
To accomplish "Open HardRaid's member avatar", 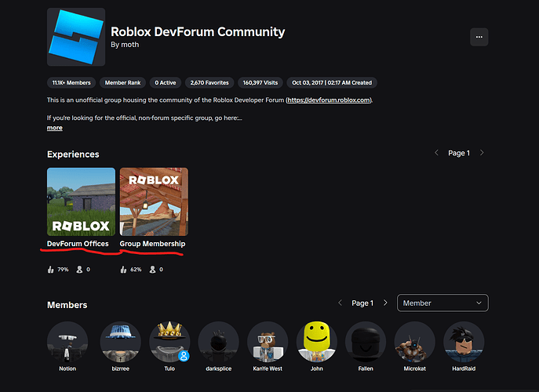I will 464,342.
